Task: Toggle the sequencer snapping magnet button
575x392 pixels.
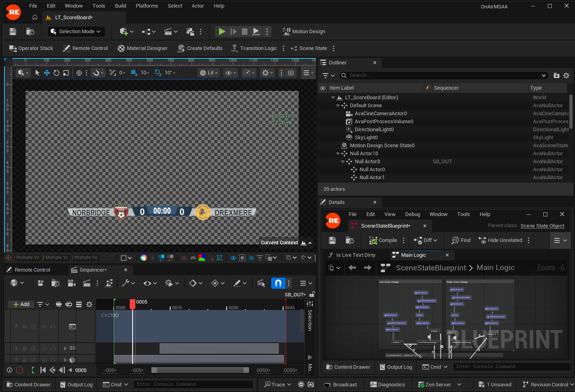Action: (x=278, y=283)
